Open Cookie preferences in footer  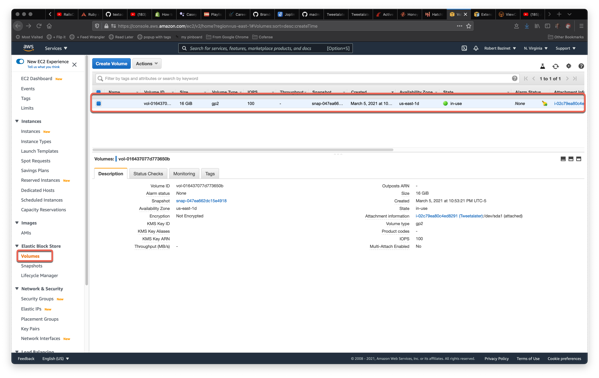pos(564,359)
